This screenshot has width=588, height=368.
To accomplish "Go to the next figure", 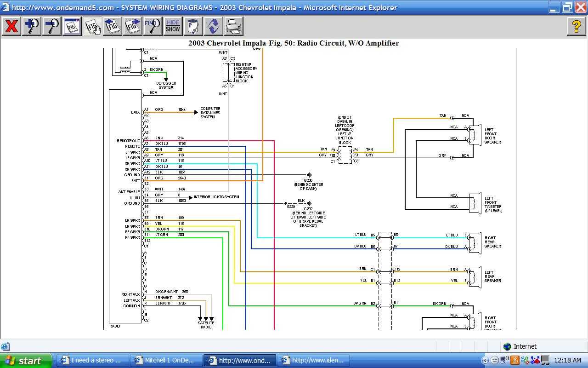I will coord(132,26).
